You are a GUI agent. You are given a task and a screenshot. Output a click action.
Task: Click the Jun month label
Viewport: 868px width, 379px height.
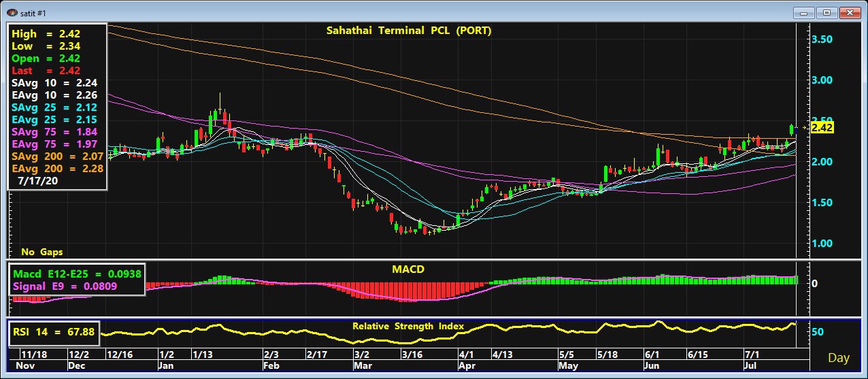(653, 365)
